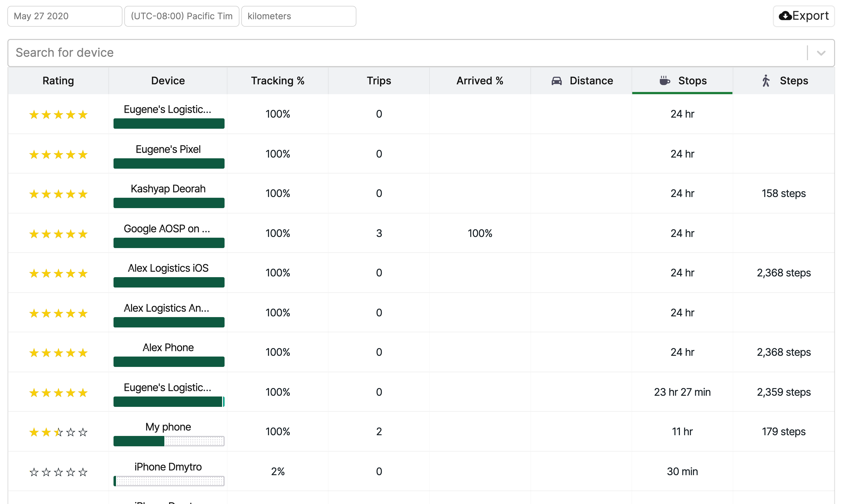Sort by the Tracking % column

click(x=277, y=81)
